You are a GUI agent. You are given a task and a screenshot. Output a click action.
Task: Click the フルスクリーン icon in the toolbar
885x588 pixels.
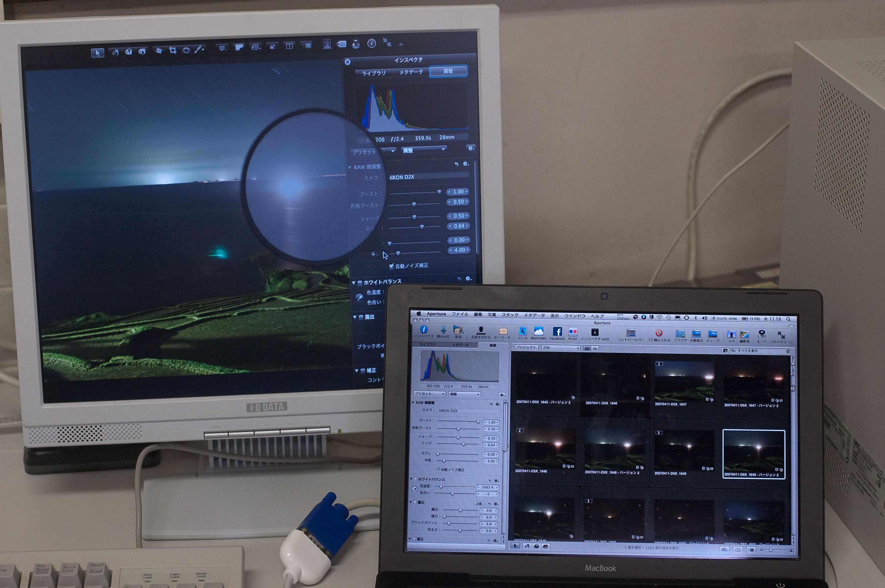click(781, 335)
